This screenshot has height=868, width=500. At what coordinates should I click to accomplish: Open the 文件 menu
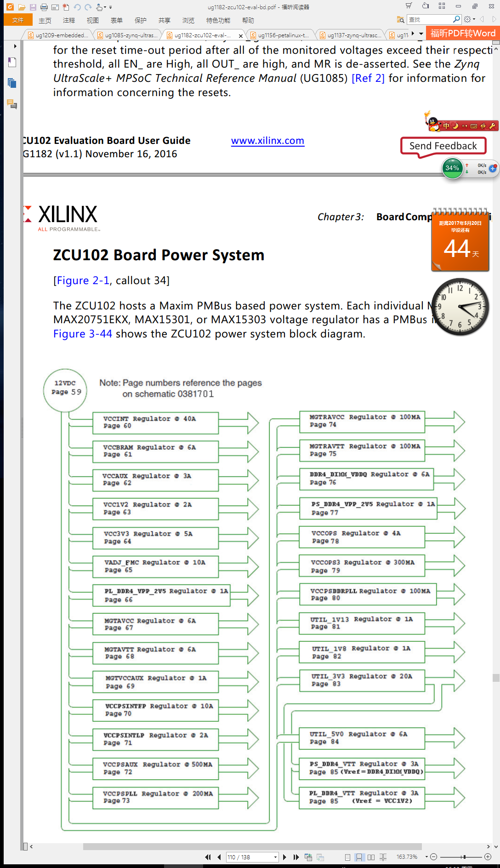pos(18,20)
